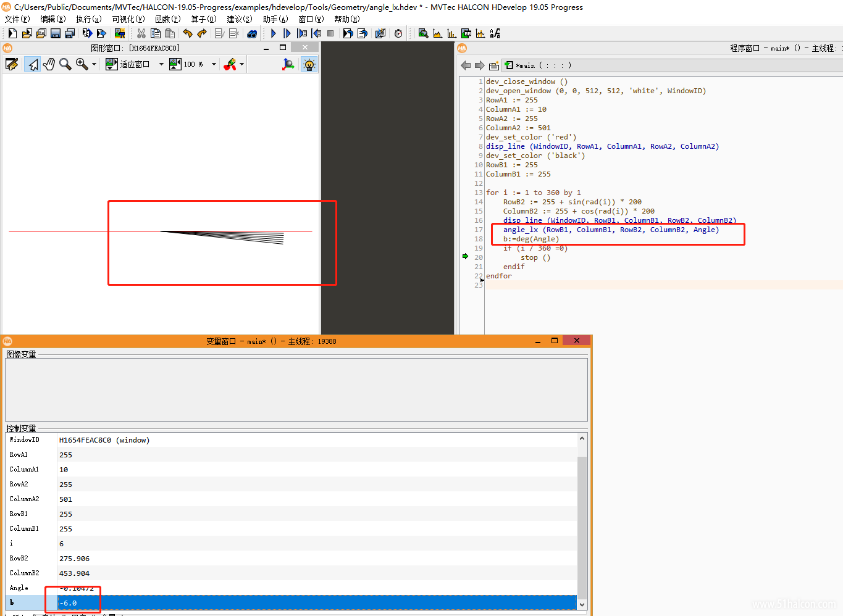Run the program with the play icon

[274, 33]
